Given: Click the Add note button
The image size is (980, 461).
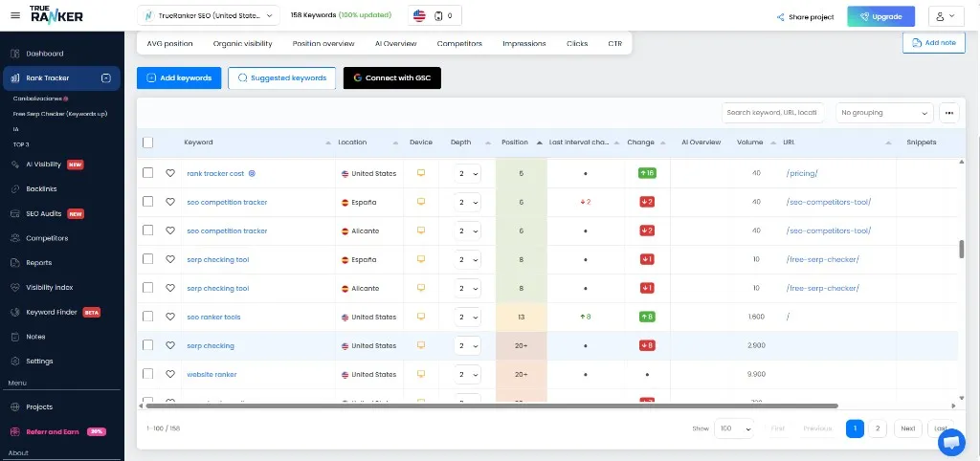Looking at the screenshot, I should coord(934,42).
